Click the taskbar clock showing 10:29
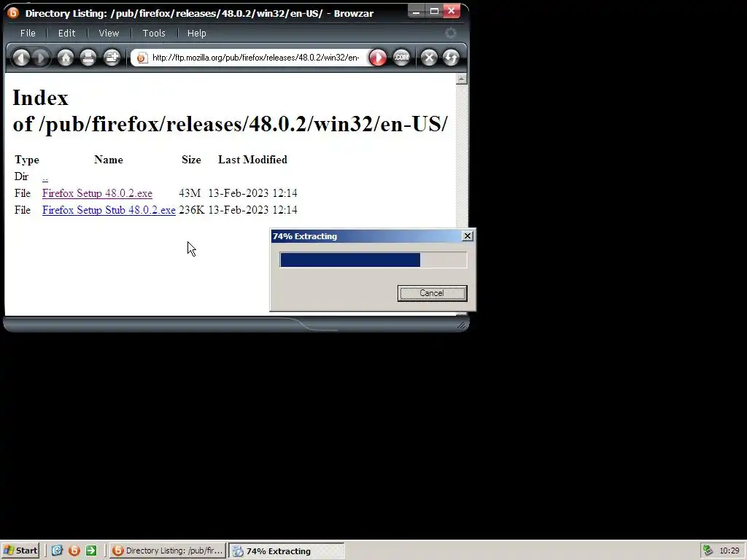This screenshot has width=747, height=560. pos(729,551)
